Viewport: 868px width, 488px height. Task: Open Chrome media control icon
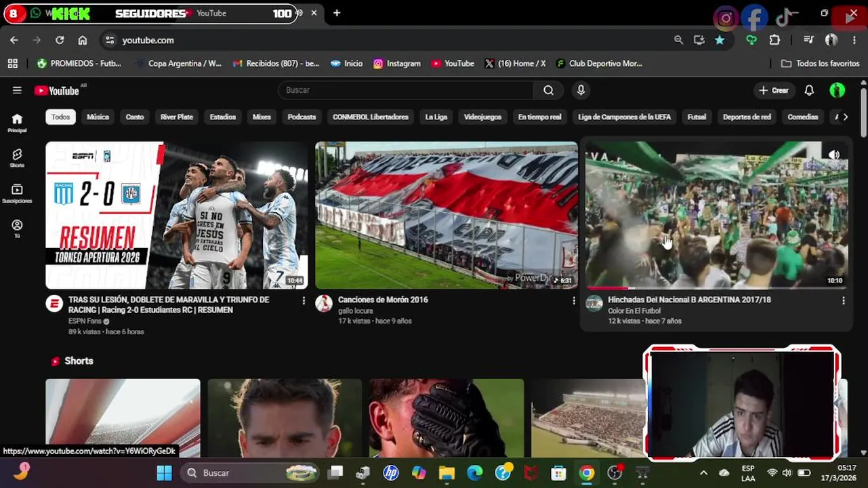(x=808, y=40)
